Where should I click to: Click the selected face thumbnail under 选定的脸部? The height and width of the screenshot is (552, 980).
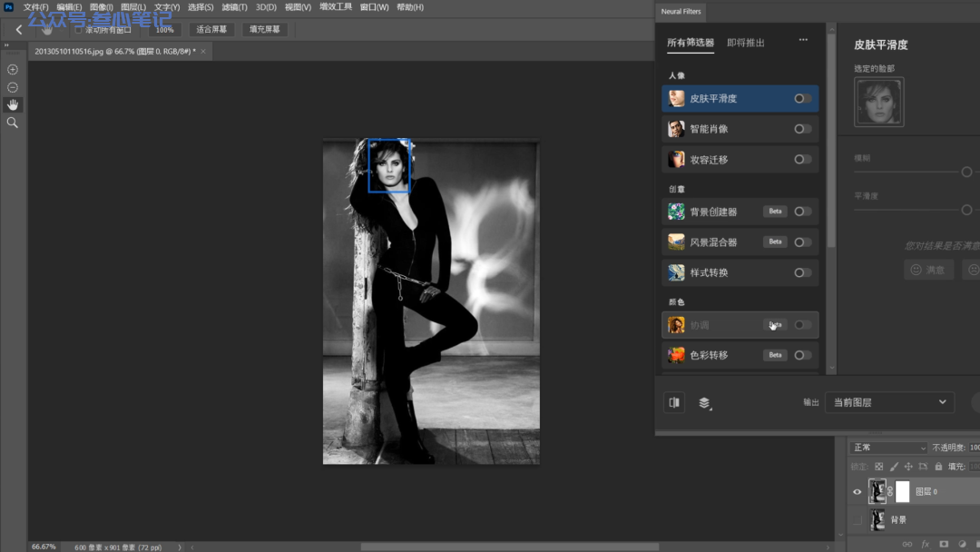878,102
